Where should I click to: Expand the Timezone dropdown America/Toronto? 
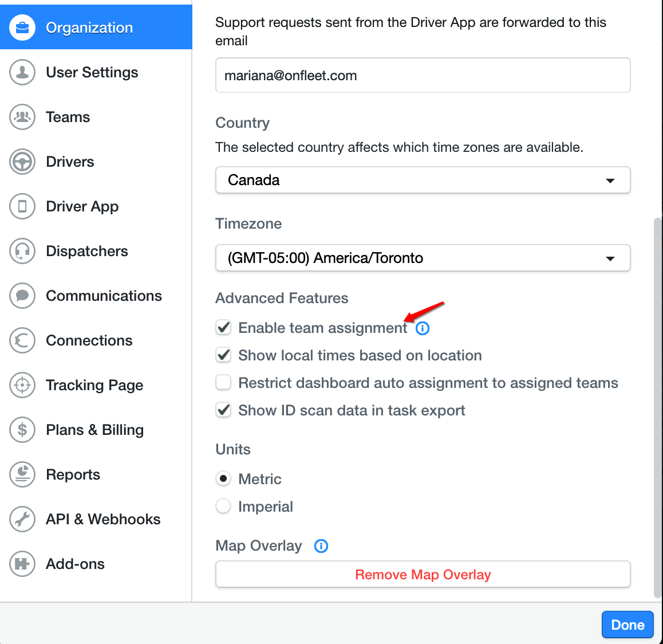[x=423, y=258]
